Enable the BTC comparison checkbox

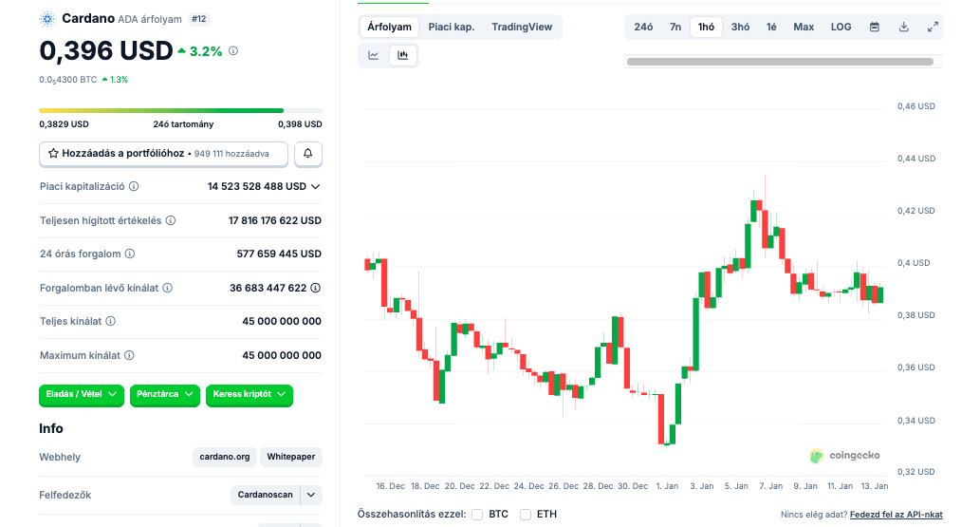(477, 515)
